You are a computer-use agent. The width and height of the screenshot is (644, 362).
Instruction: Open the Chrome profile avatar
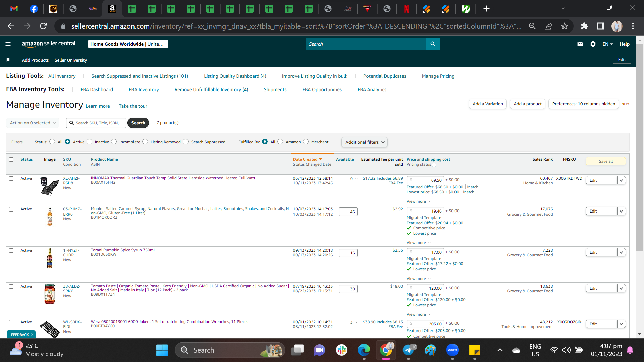[x=617, y=26]
